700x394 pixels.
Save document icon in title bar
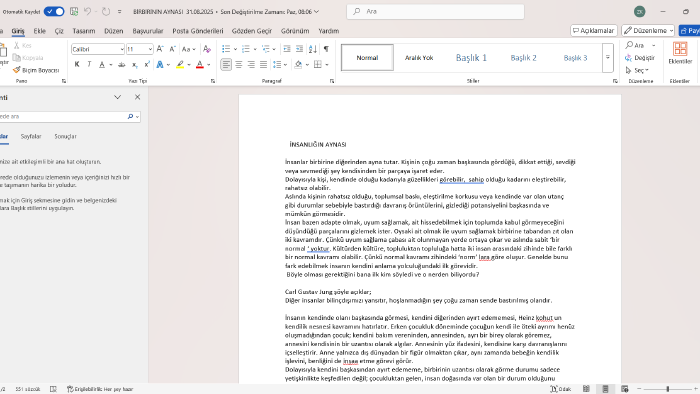74,12
